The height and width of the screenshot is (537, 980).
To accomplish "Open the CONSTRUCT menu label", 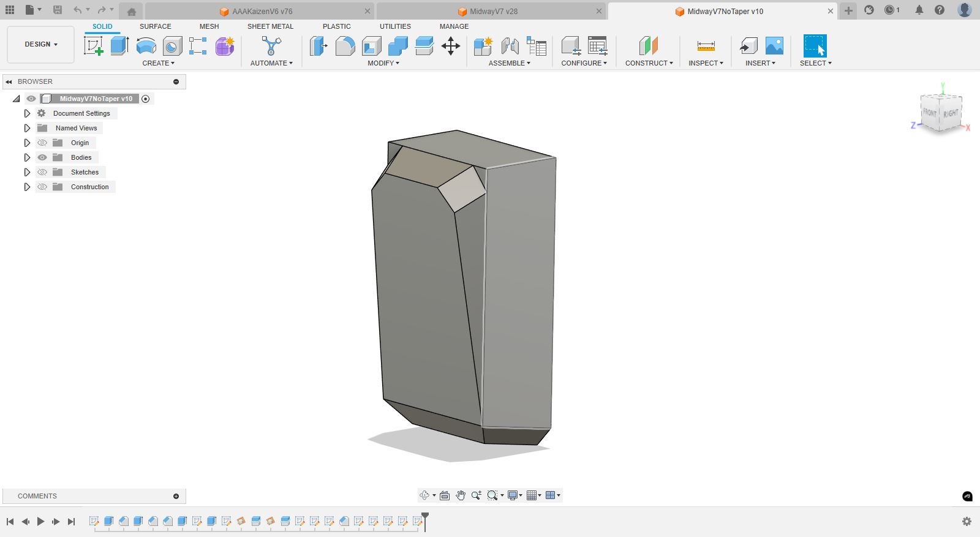I will point(649,63).
